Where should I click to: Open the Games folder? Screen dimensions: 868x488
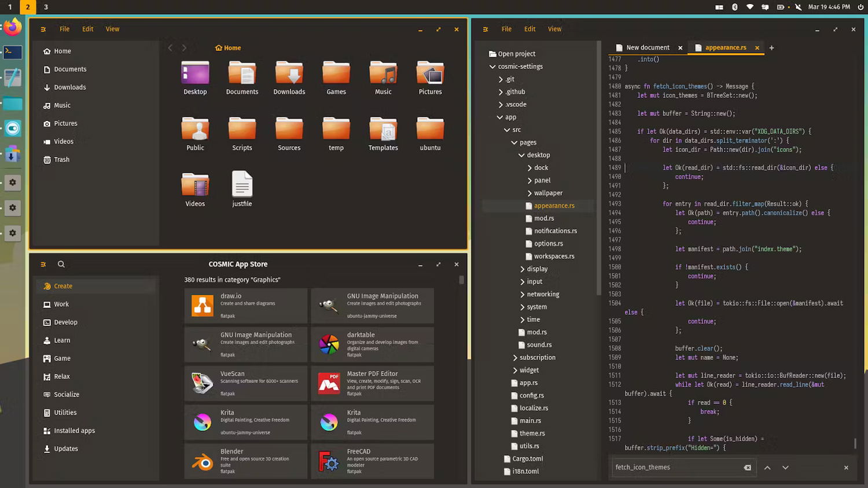[336, 78]
